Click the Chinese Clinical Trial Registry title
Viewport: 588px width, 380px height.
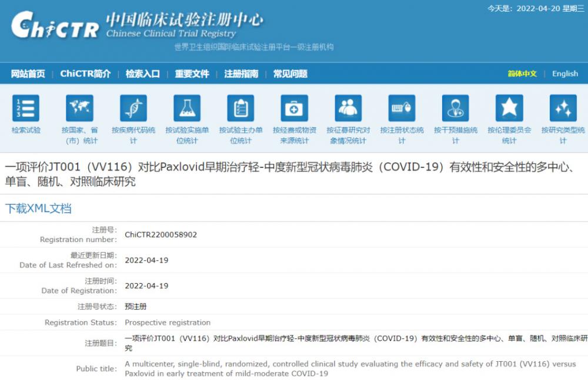click(171, 33)
